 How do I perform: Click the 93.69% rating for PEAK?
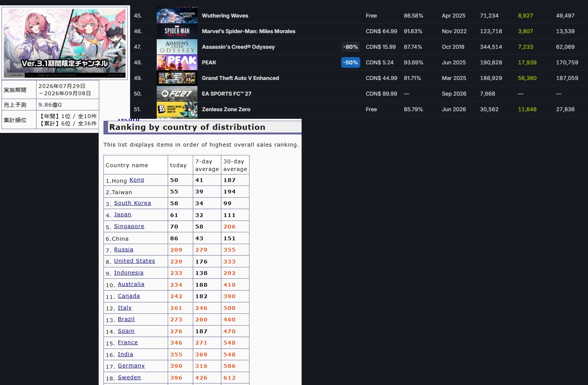point(413,62)
